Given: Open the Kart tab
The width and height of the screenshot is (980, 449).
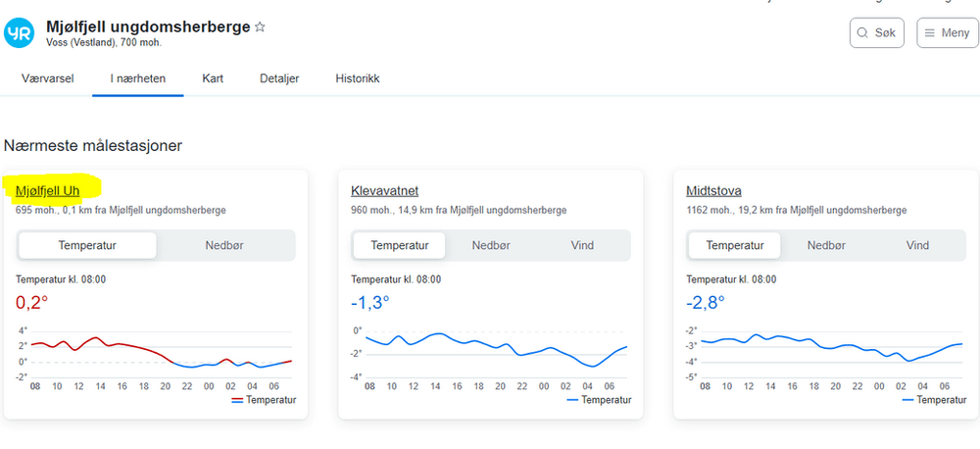Looking at the screenshot, I should 213,78.
